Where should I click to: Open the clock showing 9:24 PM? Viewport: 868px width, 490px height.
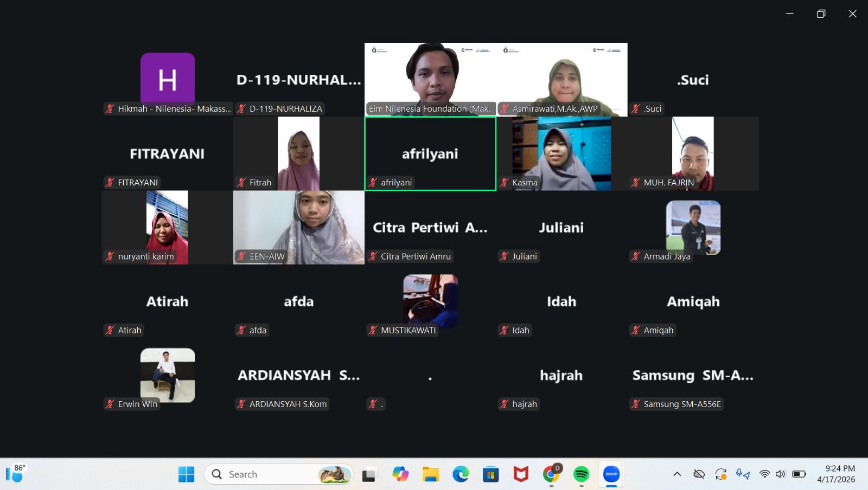tap(837, 474)
